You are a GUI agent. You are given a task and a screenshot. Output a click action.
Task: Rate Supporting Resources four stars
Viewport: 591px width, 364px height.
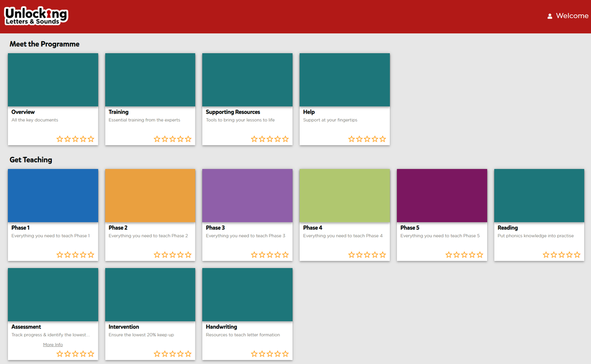(278, 139)
